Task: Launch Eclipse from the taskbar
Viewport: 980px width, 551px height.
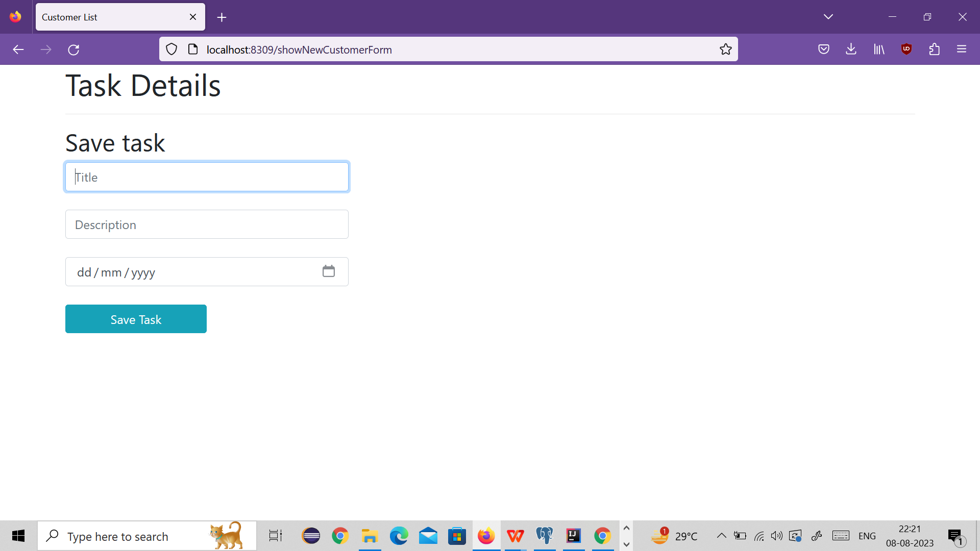Action: coord(311,536)
